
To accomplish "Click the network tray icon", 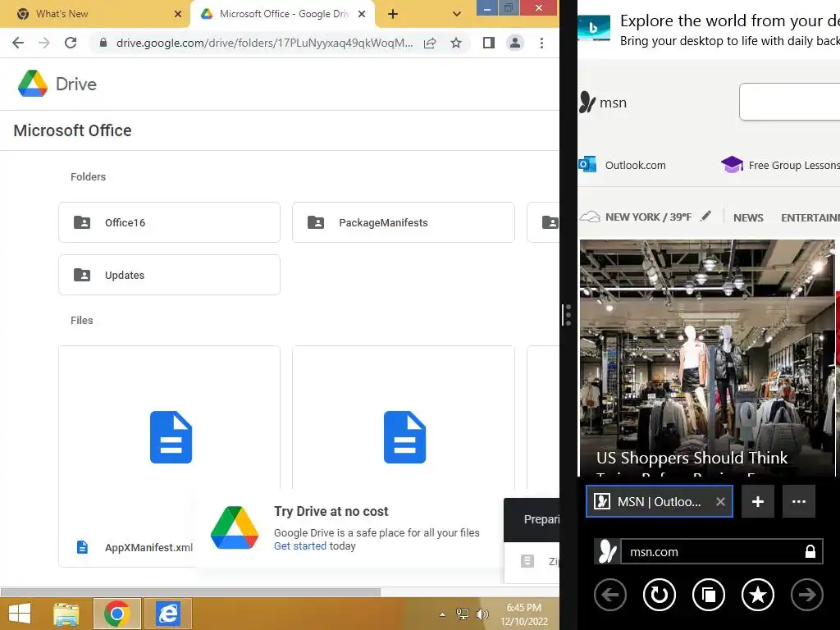I will point(462,614).
